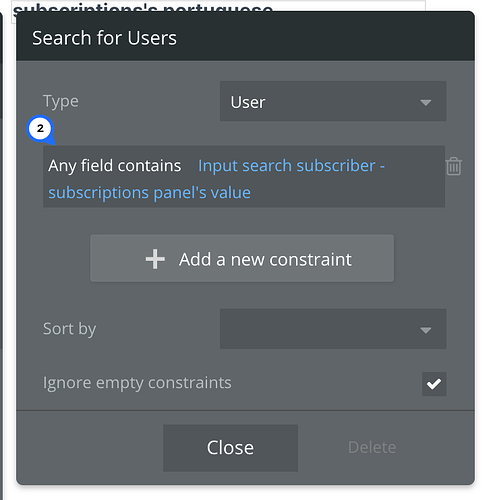Edit the Input search subscriber expression
This screenshot has height=500, width=494.
pos(291,166)
